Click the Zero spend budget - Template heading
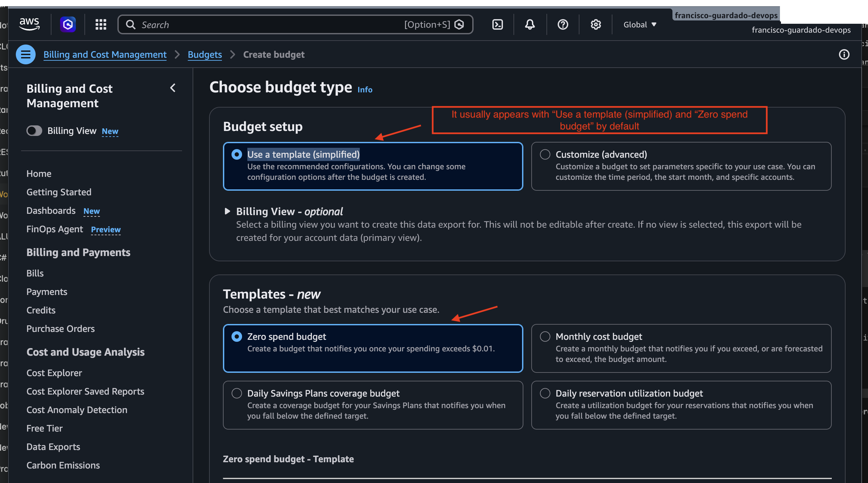Screen dimensions: 868x483 289,459
